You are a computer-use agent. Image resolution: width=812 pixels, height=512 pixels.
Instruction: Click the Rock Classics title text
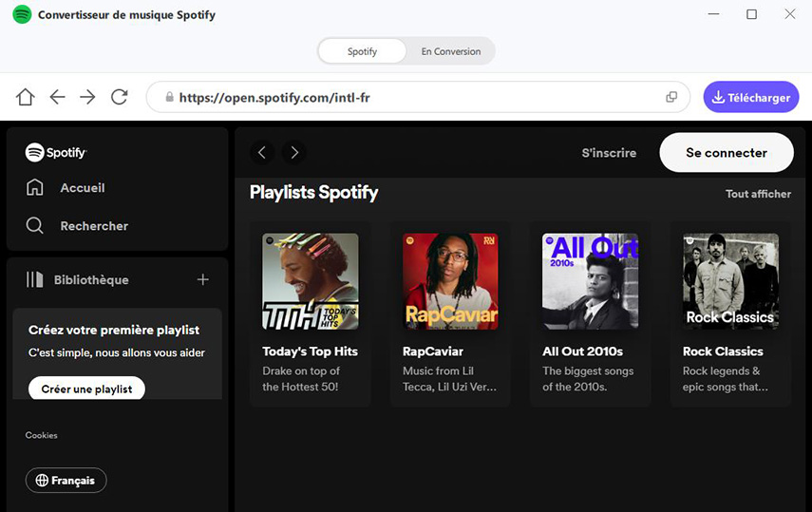pos(723,351)
